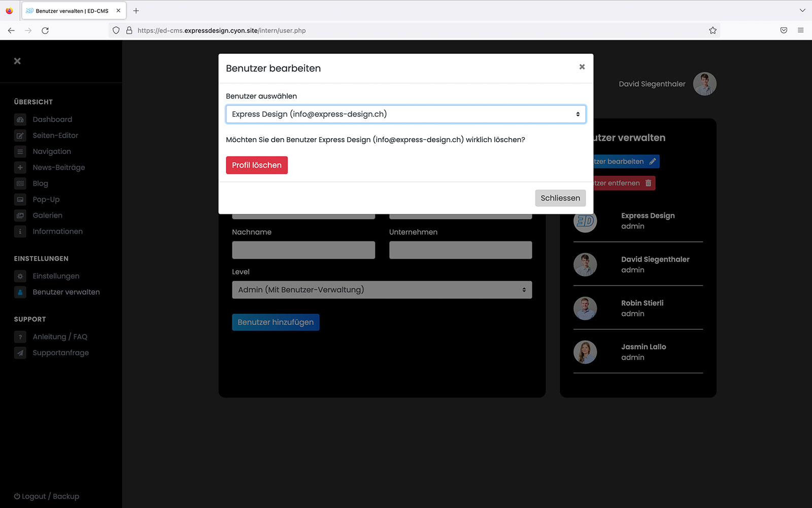Click the Einstellungen gear icon
Screen dimensions: 812x508
pos(20,276)
